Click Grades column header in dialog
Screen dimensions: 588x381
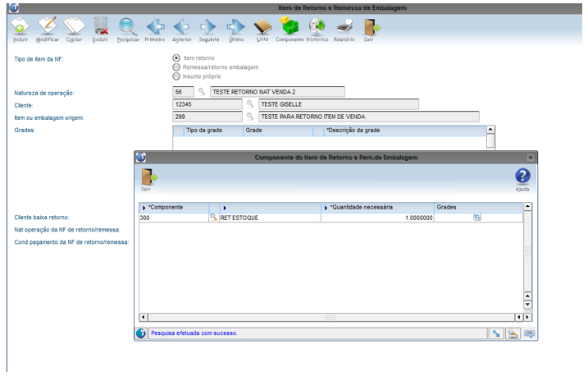[478, 207]
